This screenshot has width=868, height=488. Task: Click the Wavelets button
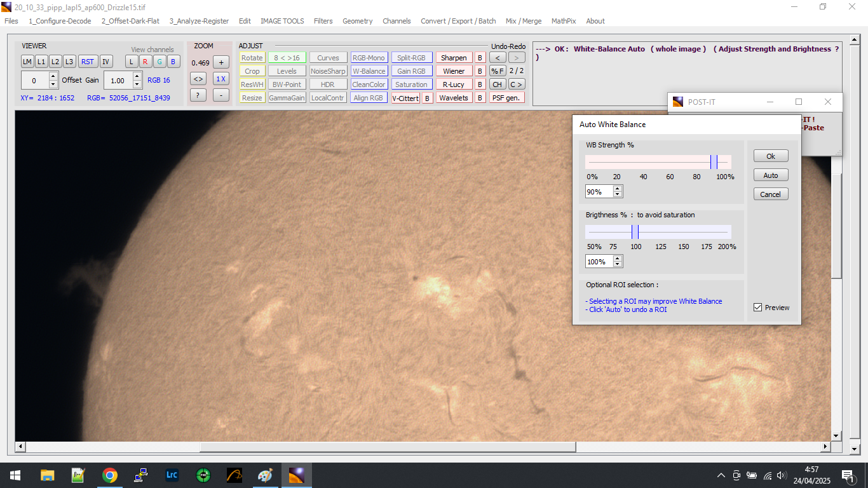pyautogui.click(x=454, y=98)
